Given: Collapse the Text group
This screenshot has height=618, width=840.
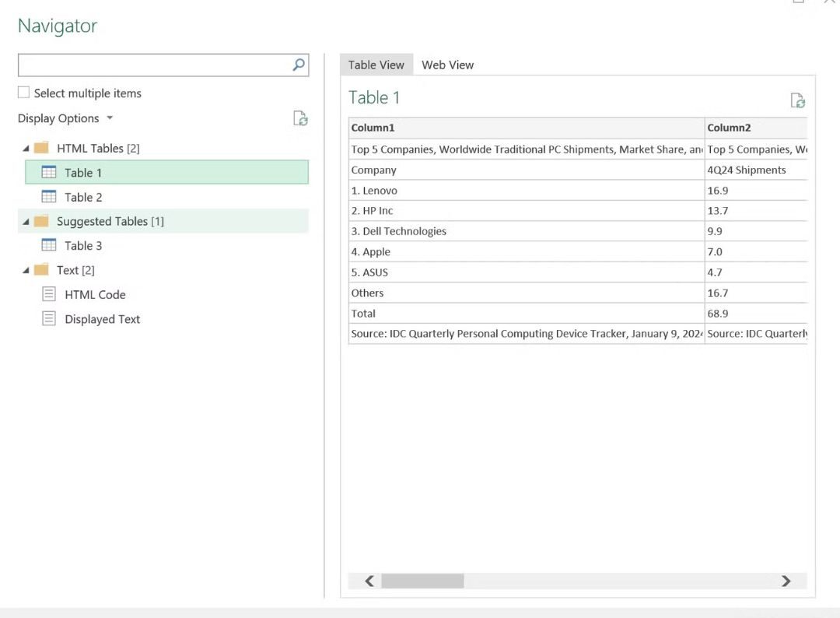Looking at the screenshot, I should [26, 271].
